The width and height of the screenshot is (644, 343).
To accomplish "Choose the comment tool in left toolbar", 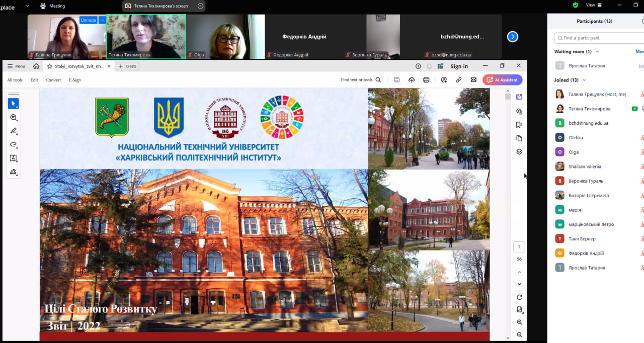I will tap(14, 117).
